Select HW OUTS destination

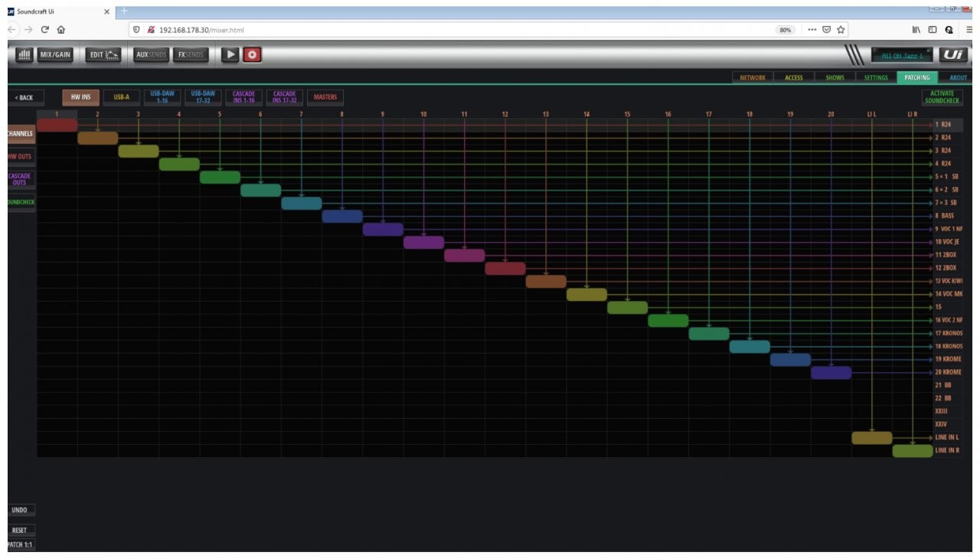tap(21, 157)
